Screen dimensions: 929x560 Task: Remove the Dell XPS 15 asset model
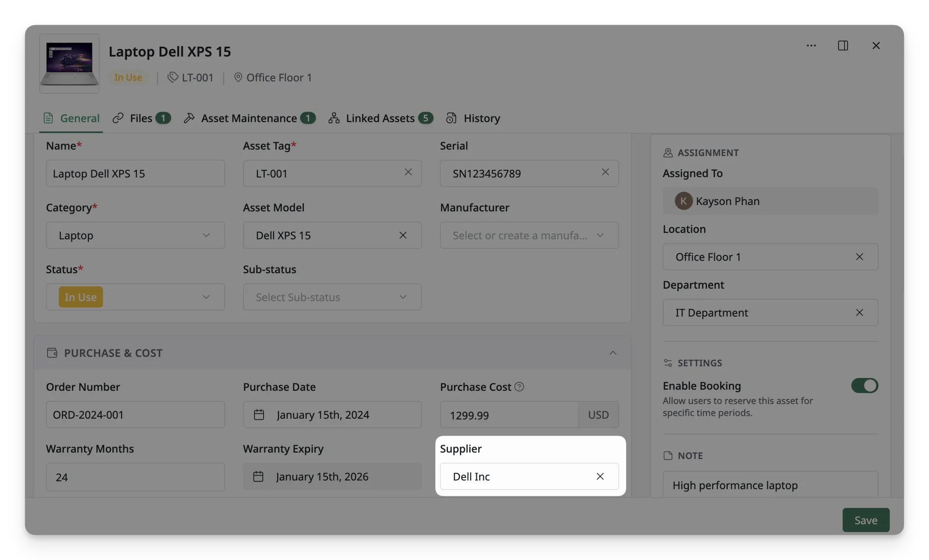point(403,235)
